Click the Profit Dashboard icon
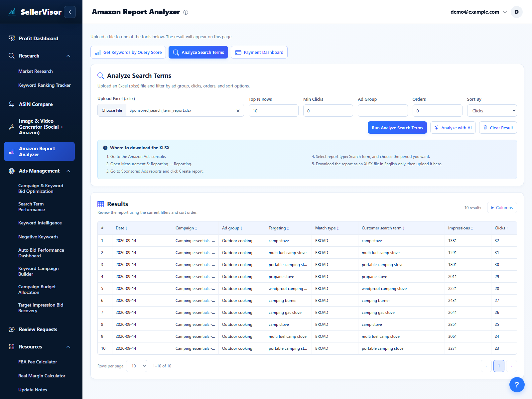The height and width of the screenshot is (399, 532). tap(12, 38)
